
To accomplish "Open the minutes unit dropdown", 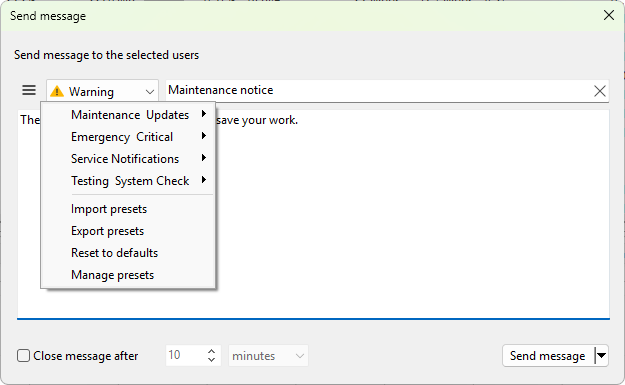I will [x=268, y=356].
